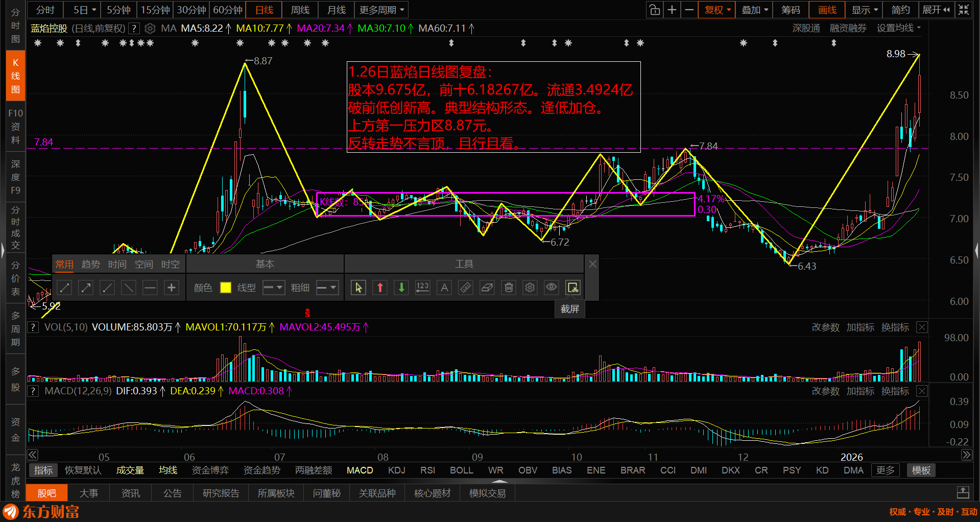Open the 更多周期 periods dropdown
This screenshot has width=980, height=522.
pyautogui.click(x=381, y=10)
